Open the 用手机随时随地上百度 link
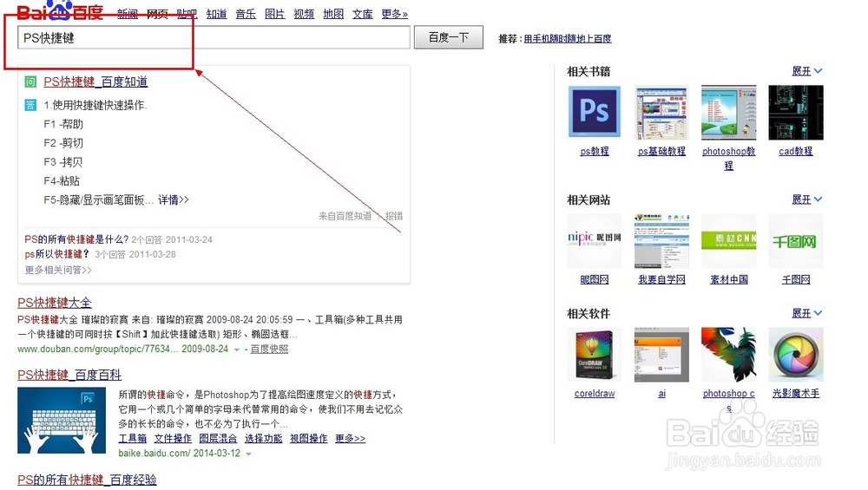 [568, 39]
